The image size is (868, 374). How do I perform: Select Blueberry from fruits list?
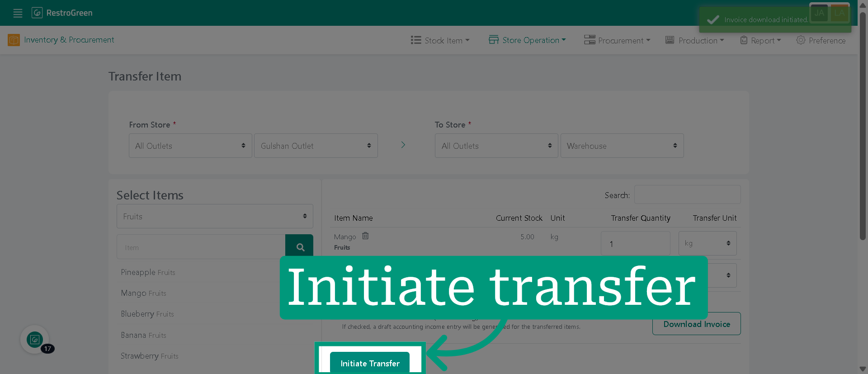[147, 314]
